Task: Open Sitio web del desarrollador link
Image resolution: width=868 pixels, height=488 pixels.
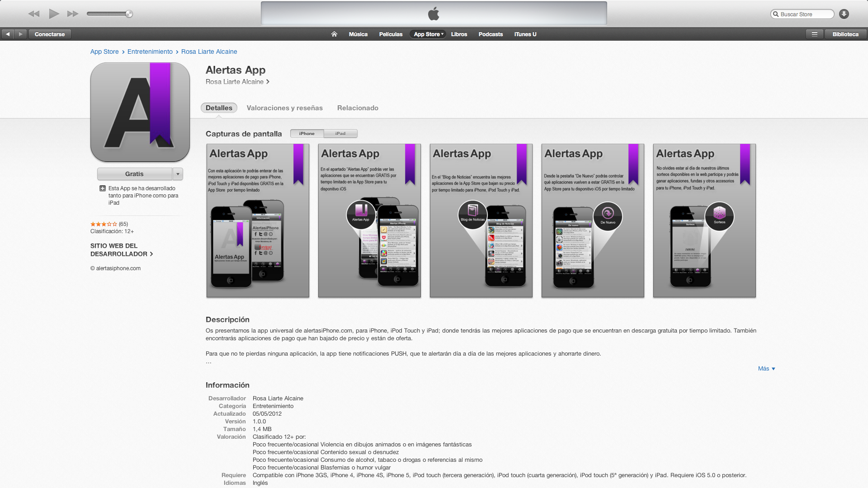Action: pos(122,250)
